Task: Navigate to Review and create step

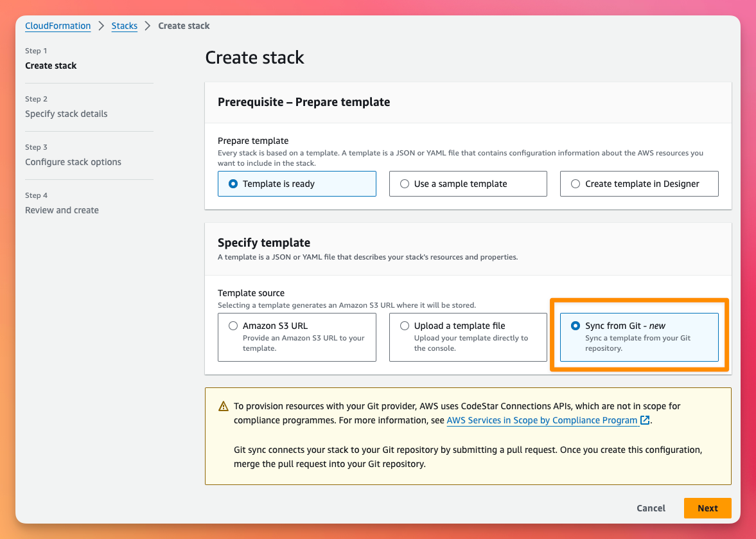Action: pyautogui.click(x=62, y=210)
